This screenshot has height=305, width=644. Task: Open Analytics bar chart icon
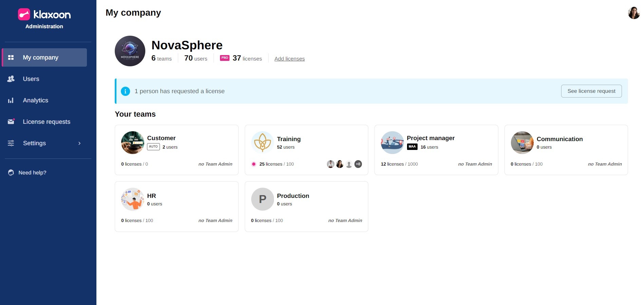tap(11, 100)
